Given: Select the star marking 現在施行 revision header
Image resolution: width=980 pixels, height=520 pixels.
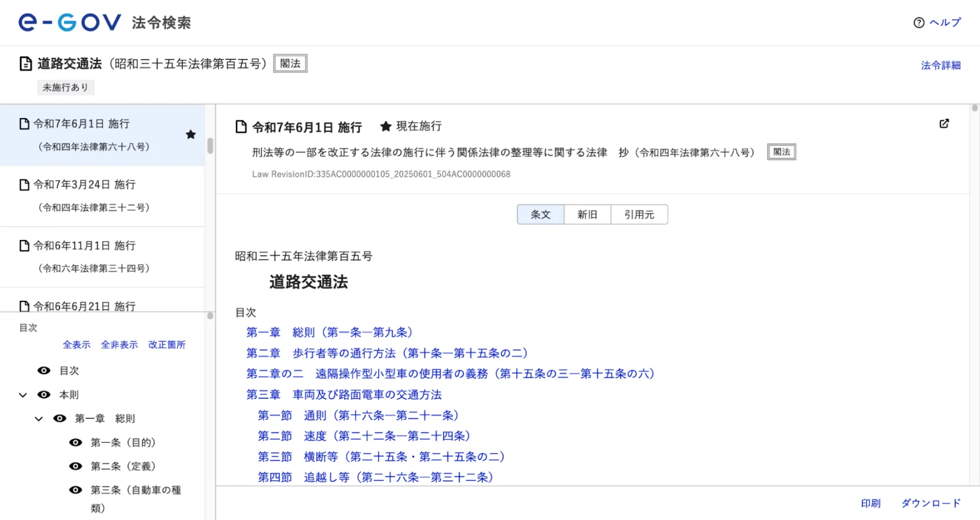Looking at the screenshot, I should 386,126.
